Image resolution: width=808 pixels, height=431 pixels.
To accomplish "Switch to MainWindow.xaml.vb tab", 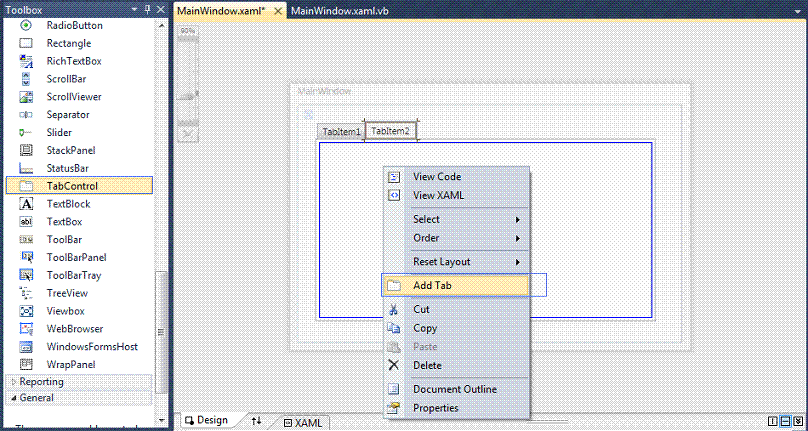I will click(x=340, y=10).
